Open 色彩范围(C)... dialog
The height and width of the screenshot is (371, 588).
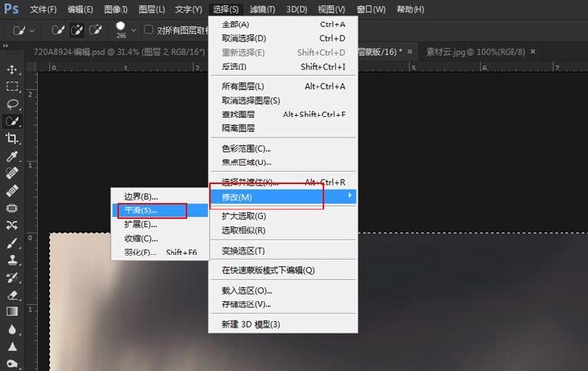283,149
